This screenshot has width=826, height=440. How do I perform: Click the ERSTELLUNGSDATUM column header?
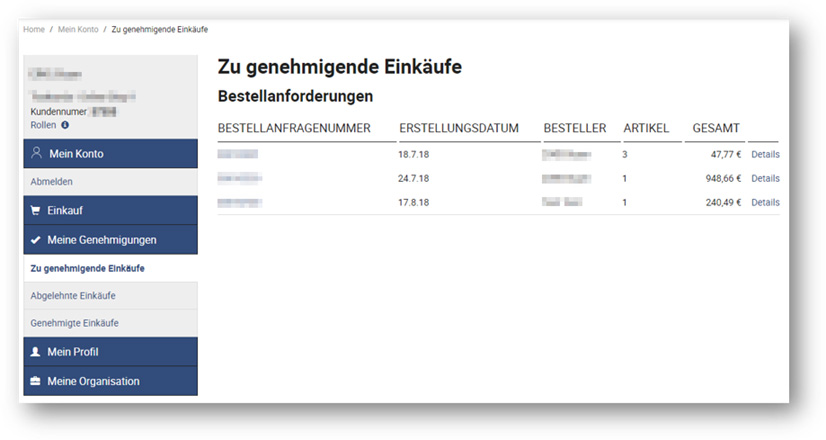point(459,128)
